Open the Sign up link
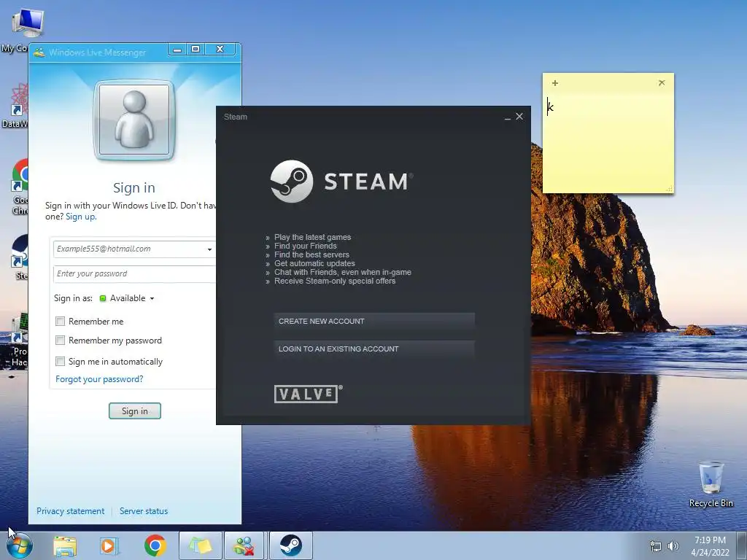The height and width of the screenshot is (560, 747). (x=81, y=217)
